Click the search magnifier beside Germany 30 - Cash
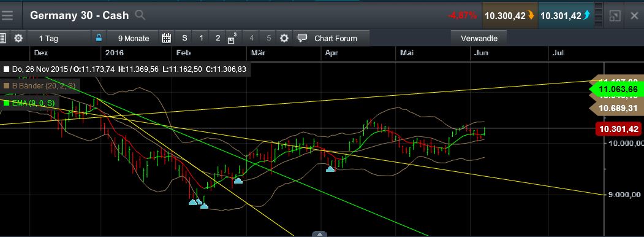The width and height of the screenshot is (644, 237). [x=140, y=15]
